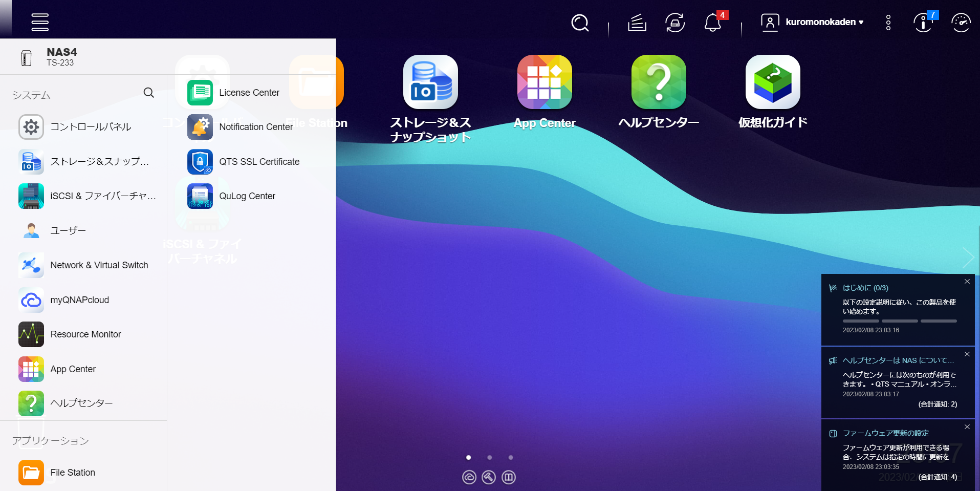Click (合計通知: 4) count text
980x491 pixels.
click(x=938, y=477)
